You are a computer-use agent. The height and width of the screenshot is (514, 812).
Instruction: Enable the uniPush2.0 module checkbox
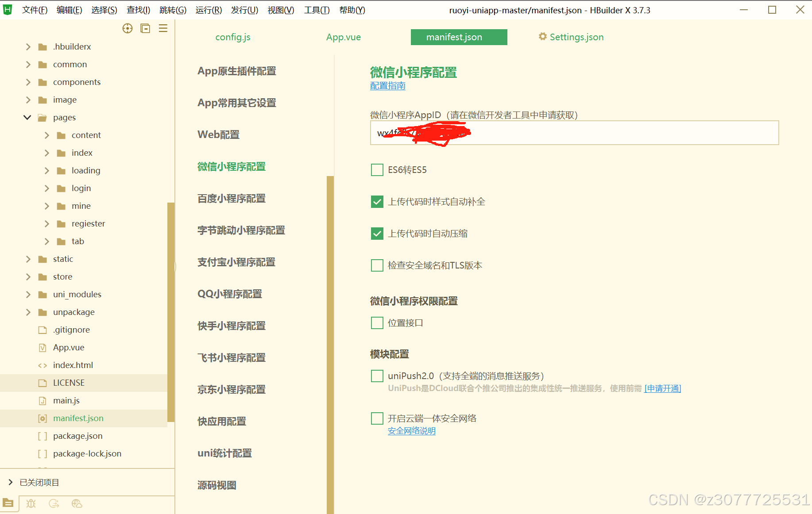coord(377,376)
